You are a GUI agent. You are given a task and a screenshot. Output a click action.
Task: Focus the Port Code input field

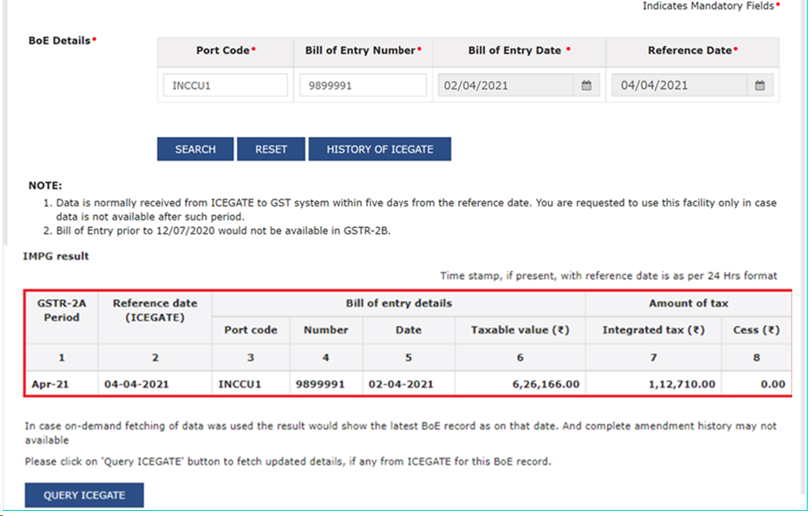(x=226, y=85)
